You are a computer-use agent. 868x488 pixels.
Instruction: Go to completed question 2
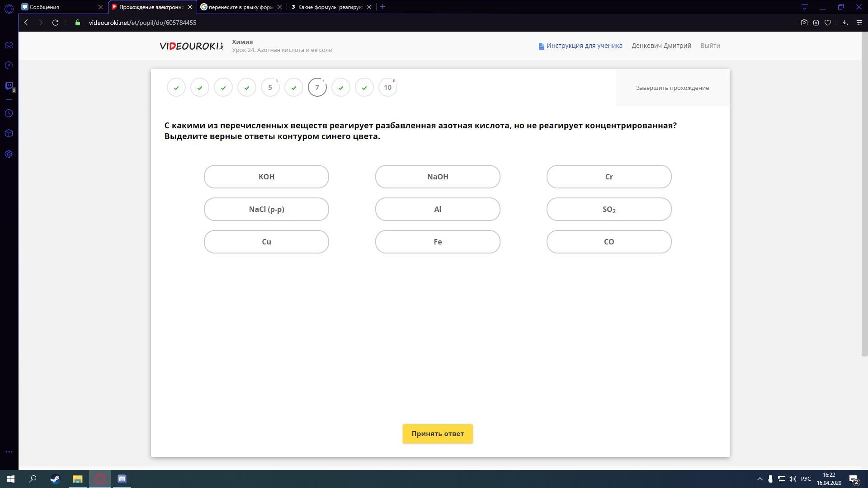[x=200, y=88]
